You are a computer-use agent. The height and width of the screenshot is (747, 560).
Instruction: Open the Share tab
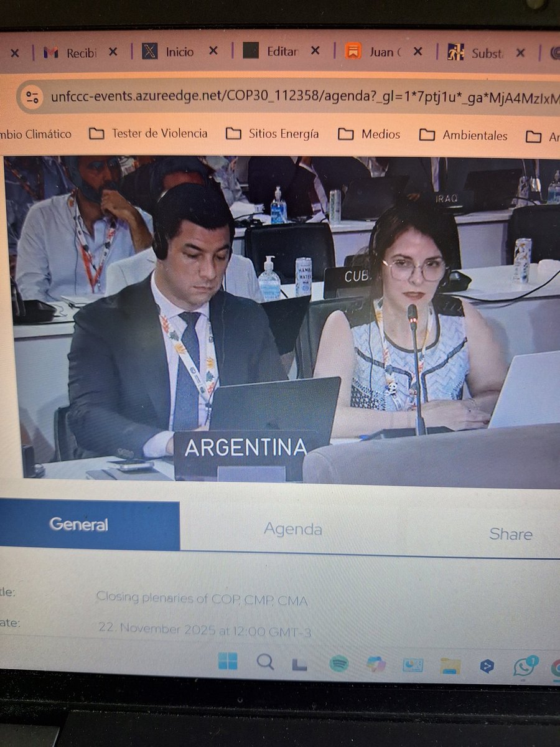511,534
